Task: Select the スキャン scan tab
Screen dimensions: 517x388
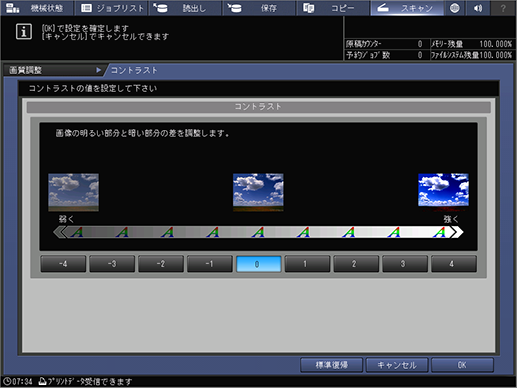Action: point(407,8)
